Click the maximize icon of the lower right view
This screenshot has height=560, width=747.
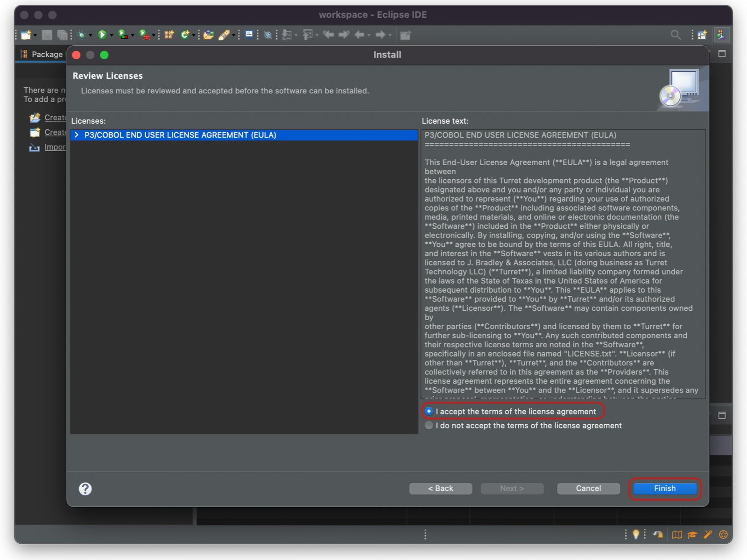click(722, 415)
